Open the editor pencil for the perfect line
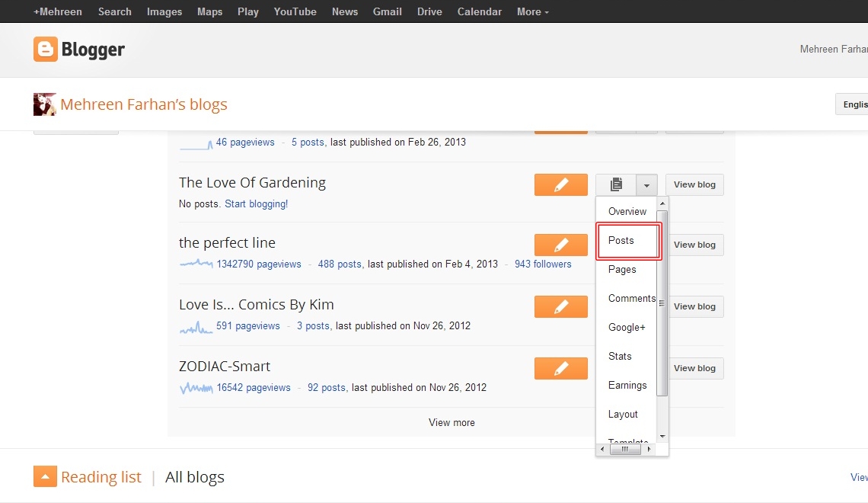868x503 pixels. point(561,245)
